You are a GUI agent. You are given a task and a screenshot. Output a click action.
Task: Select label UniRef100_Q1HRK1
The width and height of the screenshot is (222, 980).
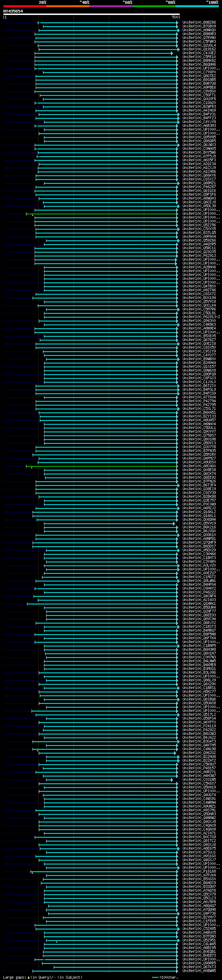(x=199, y=604)
